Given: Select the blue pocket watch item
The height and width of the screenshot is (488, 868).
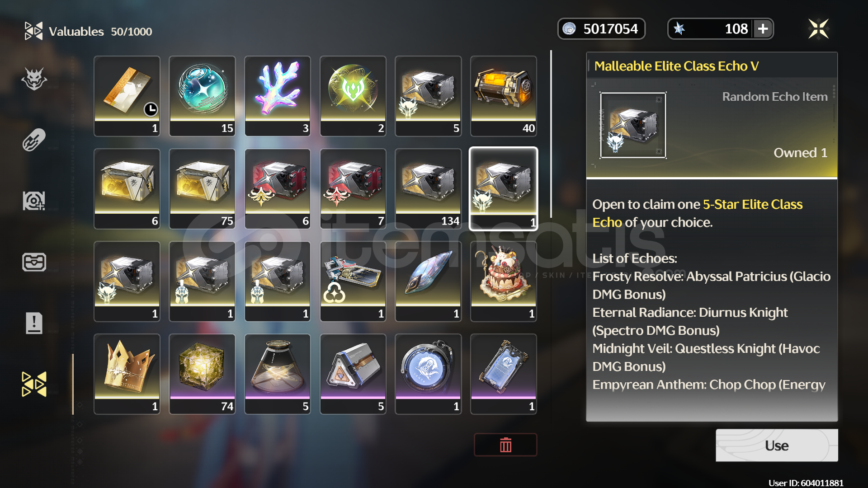Looking at the screenshot, I should point(428,374).
